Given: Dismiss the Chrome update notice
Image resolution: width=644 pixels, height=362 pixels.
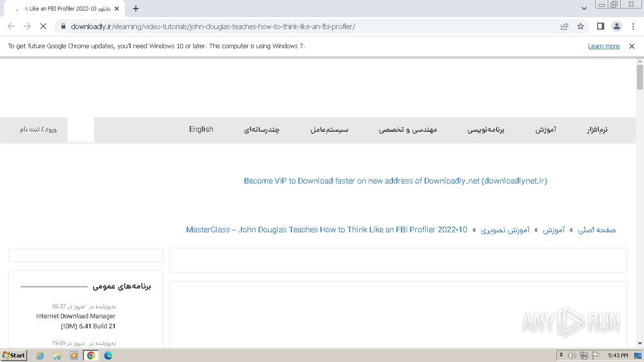Looking at the screenshot, I should point(632,46).
